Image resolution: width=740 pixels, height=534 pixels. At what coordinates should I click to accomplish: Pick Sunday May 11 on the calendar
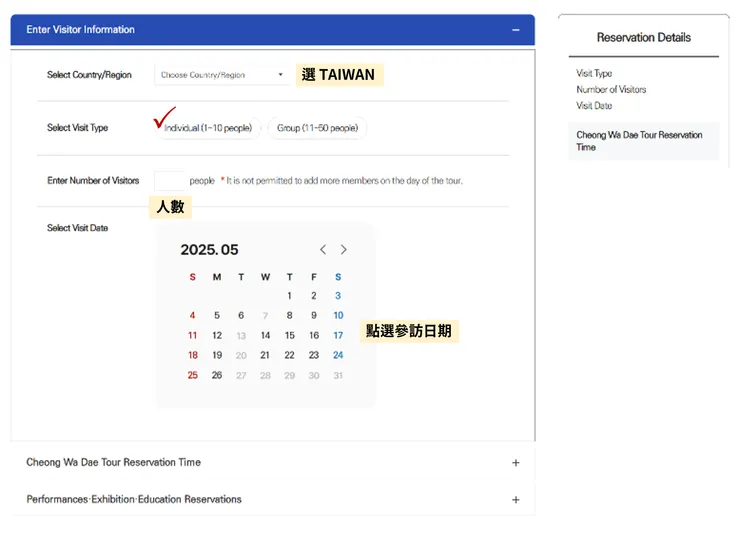193,335
